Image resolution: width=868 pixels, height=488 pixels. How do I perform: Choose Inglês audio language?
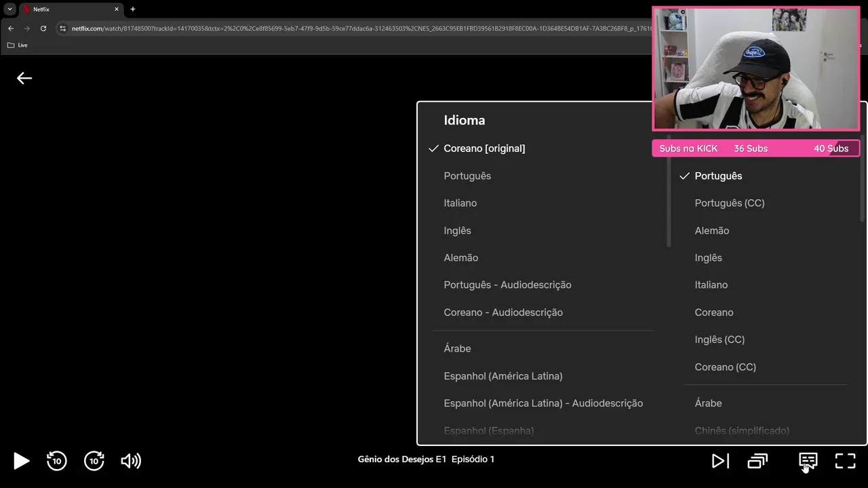[x=457, y=230]
